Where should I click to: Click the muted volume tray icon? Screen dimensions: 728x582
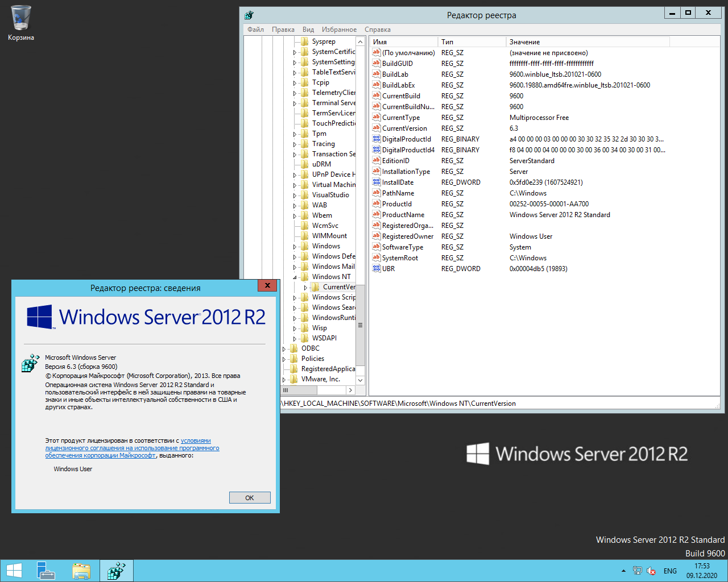(651, 571)
